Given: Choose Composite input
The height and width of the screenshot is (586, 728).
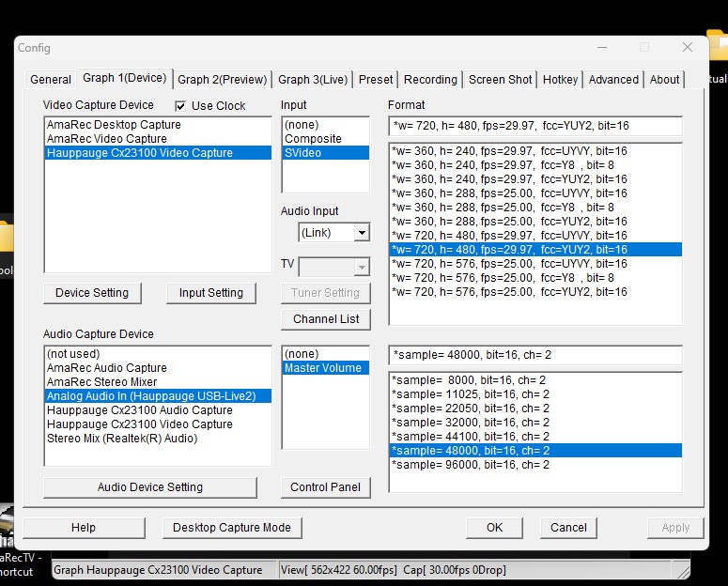Looking at the screenshot, I should tap(325, 138).
